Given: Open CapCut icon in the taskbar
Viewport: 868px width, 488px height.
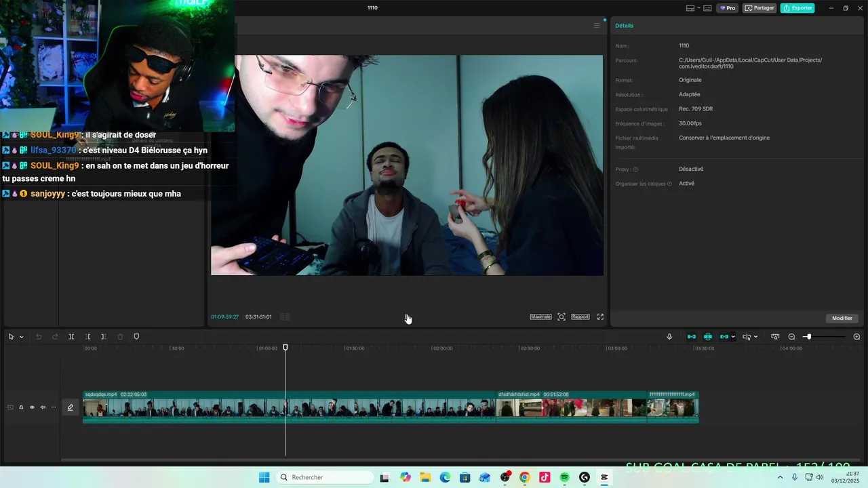Looking at the screenshot, I should [x=604, y=477].
